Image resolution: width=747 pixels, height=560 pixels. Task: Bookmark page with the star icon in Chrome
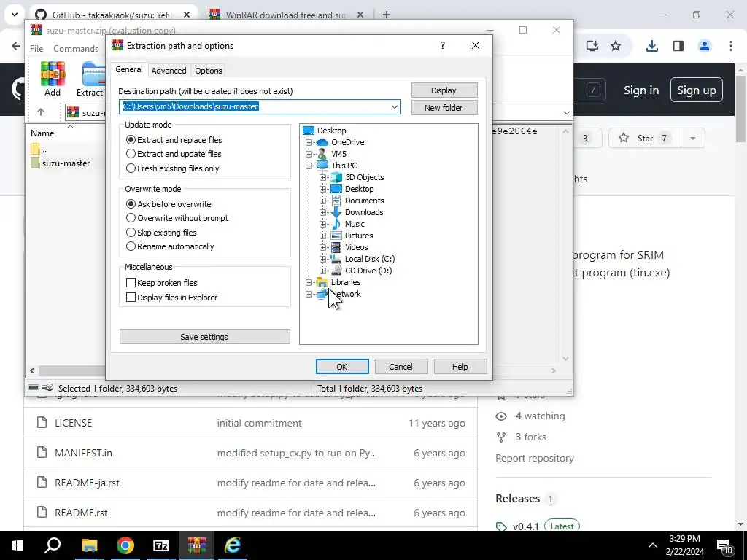(616, 46)
